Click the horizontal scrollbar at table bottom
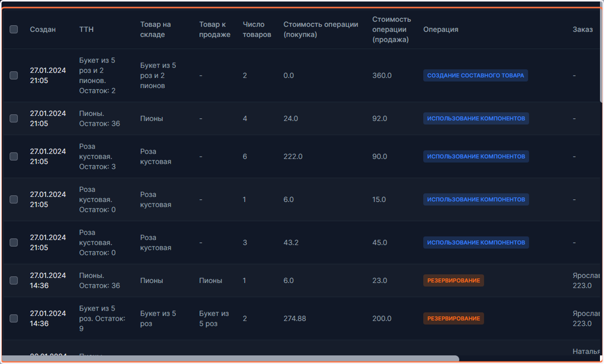Image resolution: width=604 pixels, height=364 pixels. tap(231, 359)
